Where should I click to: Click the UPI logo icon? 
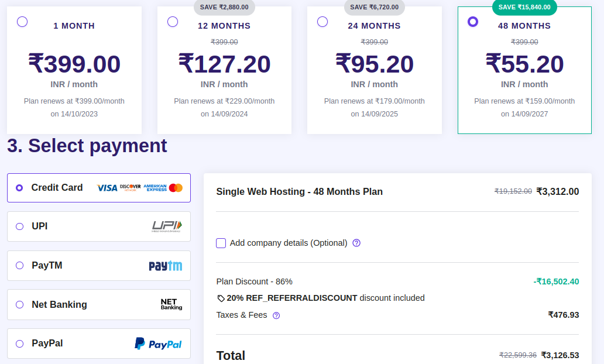click(x=167, y=226)
